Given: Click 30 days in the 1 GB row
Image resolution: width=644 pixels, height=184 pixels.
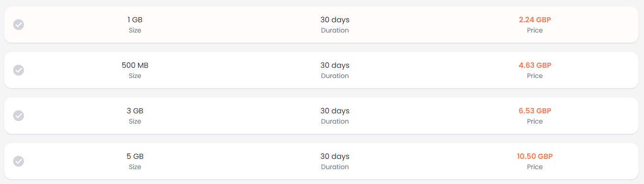Looking at the screenshot, I should [335, 20].
